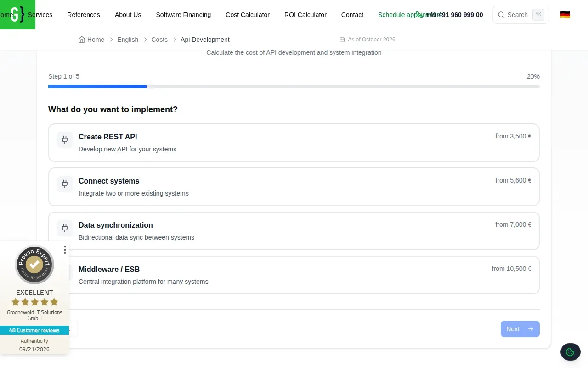Go to About Us in the navigation
This screenshot has height=368, width=588.
[128, 15]
